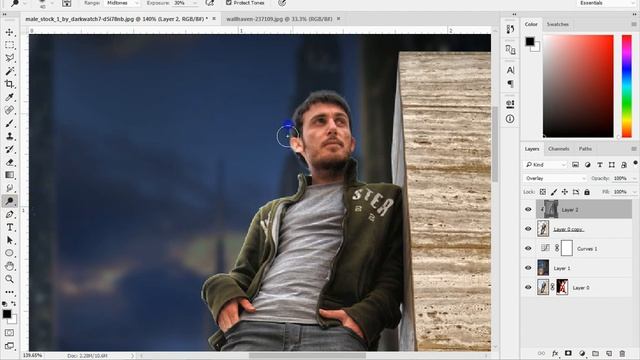Add a layer style with fx icon
The width and height of the screenshot is (640, 360).
[555, 353]
